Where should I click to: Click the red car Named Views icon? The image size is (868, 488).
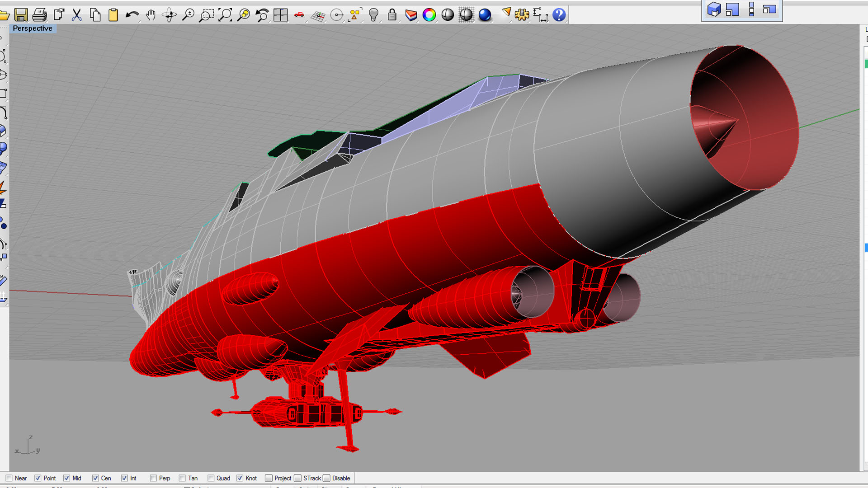point(299,15)
